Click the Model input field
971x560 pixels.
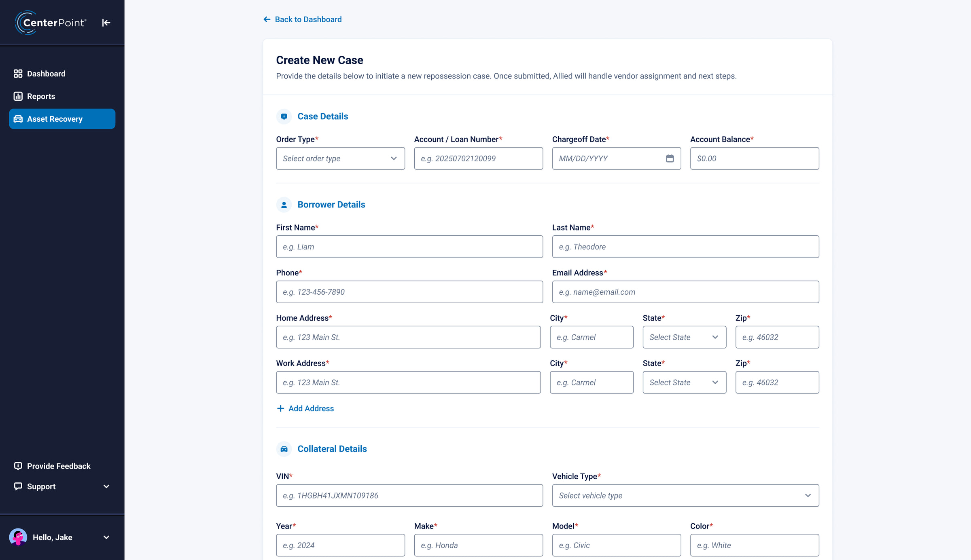(616, 545)
